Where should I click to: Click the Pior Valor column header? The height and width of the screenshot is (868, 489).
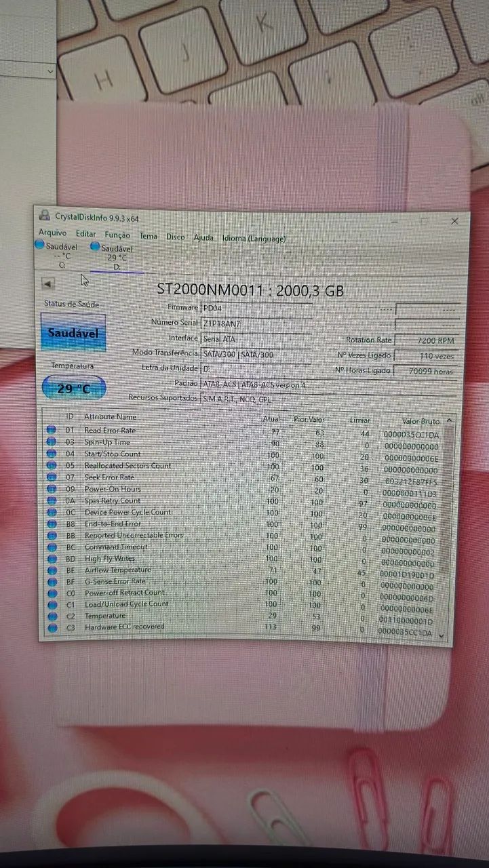click(309, 420)
